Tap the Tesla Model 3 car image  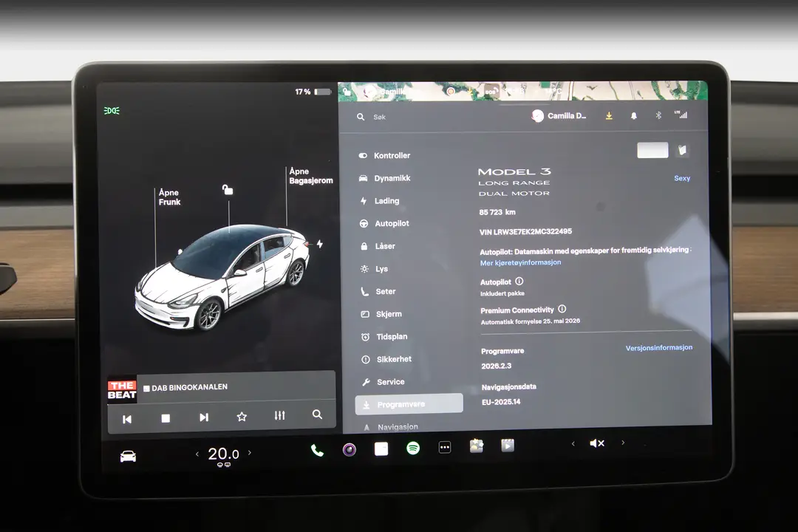222,278
